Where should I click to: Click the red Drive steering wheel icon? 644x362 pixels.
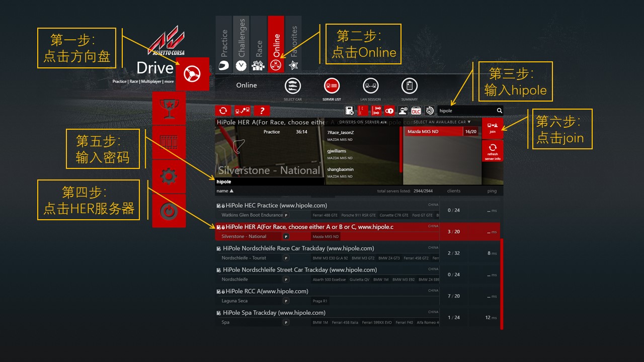click(192, 74)
